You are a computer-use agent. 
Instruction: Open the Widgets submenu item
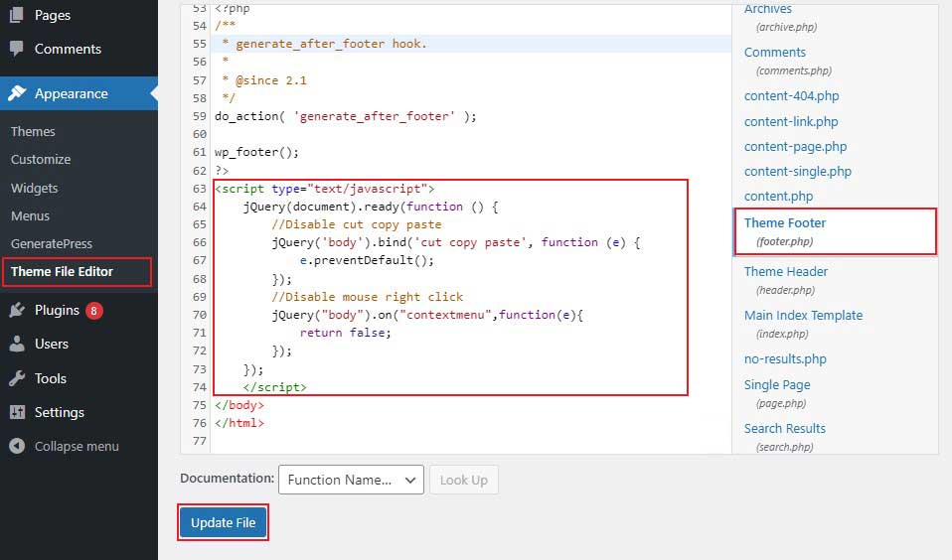point(34,188)
